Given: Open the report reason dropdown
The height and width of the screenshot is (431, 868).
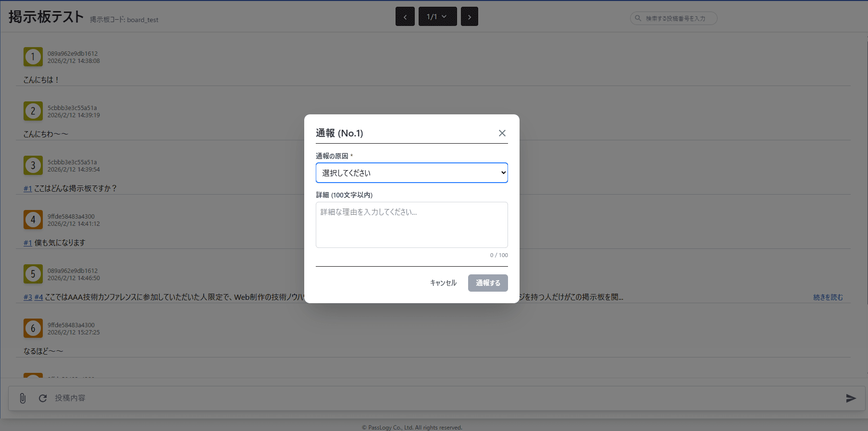Looking at the screenshot, I should pos(411,173).
